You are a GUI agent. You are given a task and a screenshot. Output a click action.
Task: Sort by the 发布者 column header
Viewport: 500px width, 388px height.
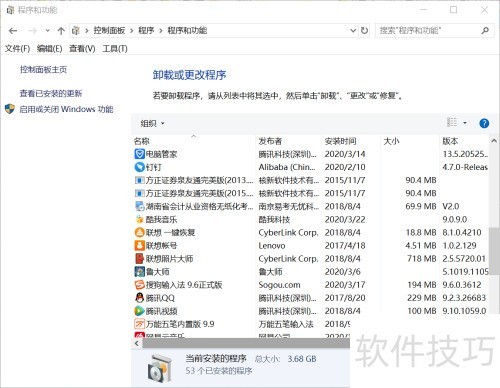coord(270,141)
